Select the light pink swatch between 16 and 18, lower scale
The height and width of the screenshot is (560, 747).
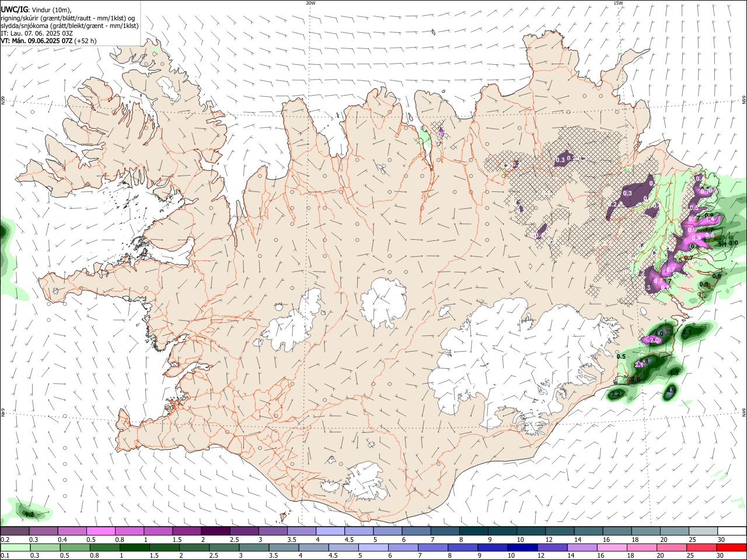(x=612, y=547)
